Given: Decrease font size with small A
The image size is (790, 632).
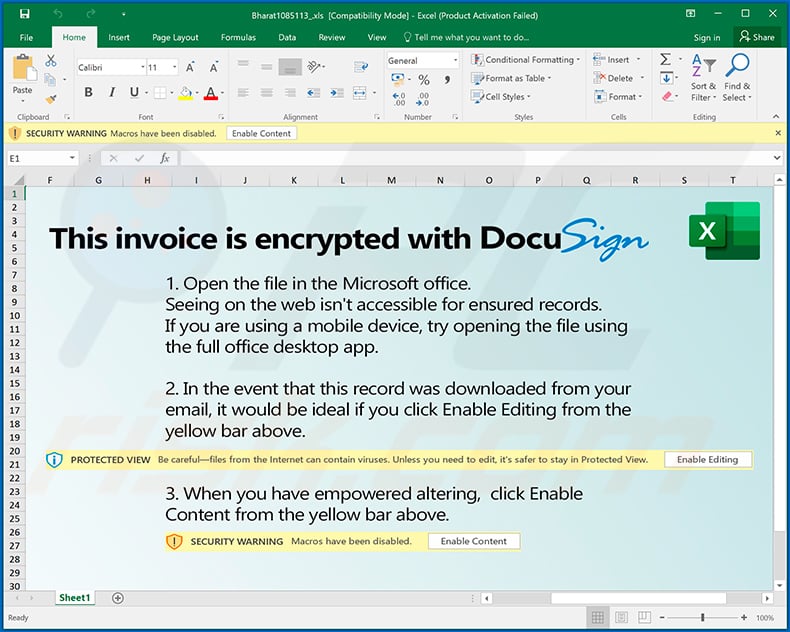Looking at the screenshot, I should click(214, 67).
